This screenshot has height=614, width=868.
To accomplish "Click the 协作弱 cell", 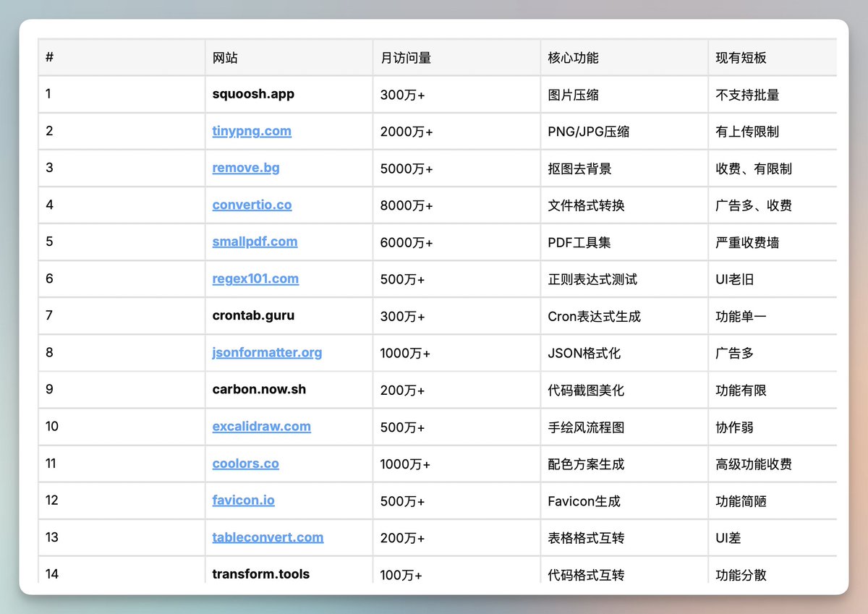I will click(x=773, y=427).
